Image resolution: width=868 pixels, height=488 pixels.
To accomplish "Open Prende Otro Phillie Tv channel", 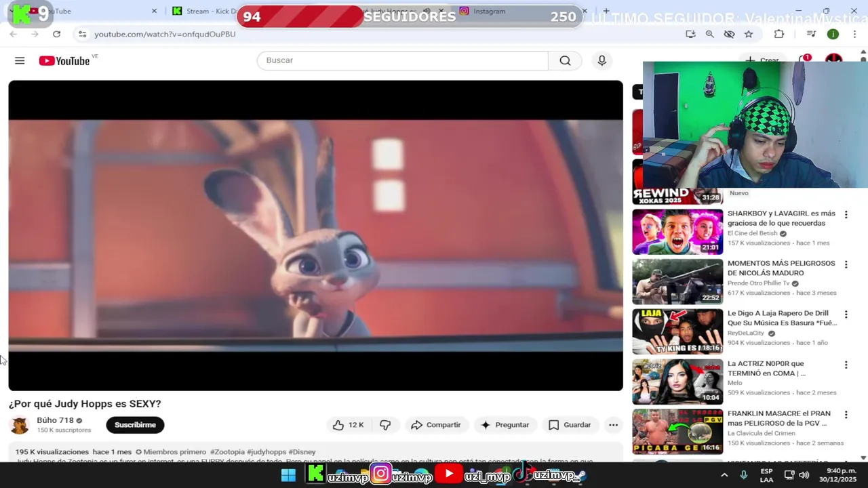I will coord(758,283).
